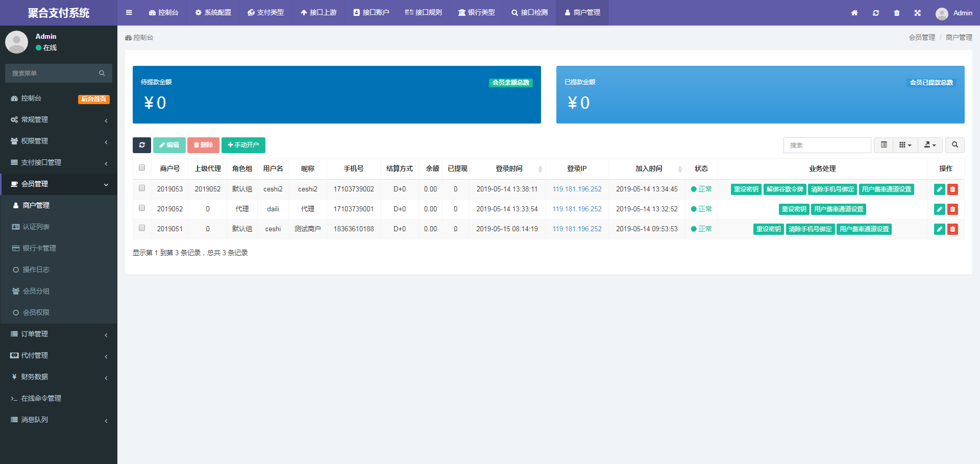Select 银行卡管理 in sidebar
980x464 pixels.
pyautogui.click(x=39, y=248)
